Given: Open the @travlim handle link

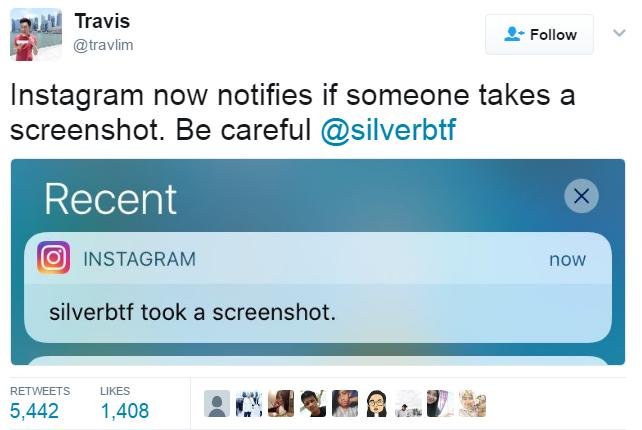Looking at the screenshot, I should (103, 45).
